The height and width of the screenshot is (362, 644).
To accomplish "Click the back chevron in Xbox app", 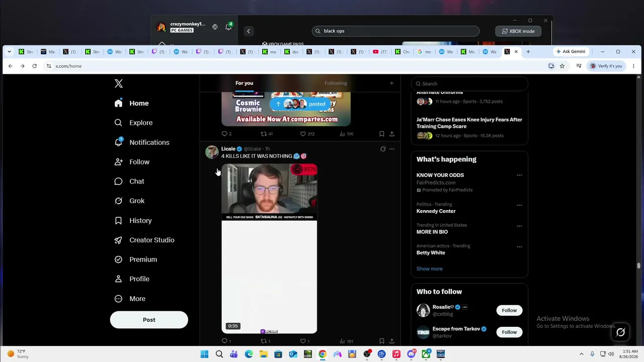I will (248, 31).
